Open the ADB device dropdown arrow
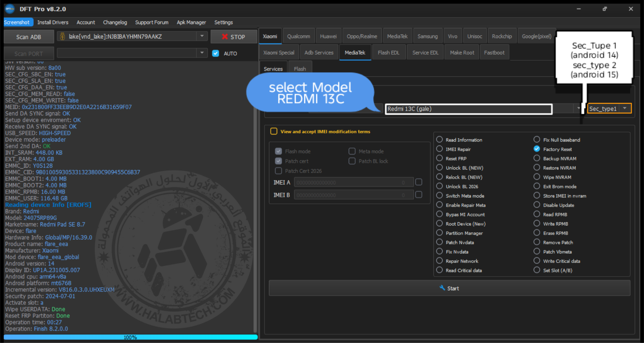The height and width of the screenshot is (343, 644). pos(202,36)
